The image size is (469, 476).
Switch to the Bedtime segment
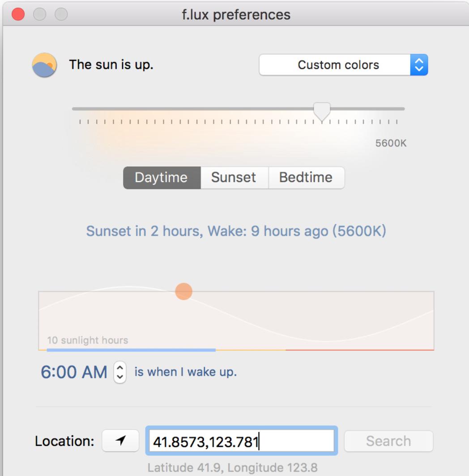pos(306,178)
